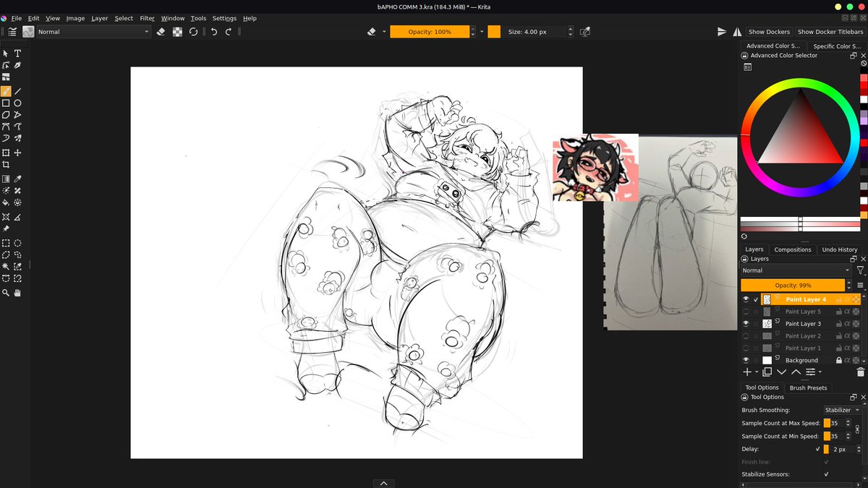
Task: Click the layer Opacity 99% slider
Action: point(793,286)
